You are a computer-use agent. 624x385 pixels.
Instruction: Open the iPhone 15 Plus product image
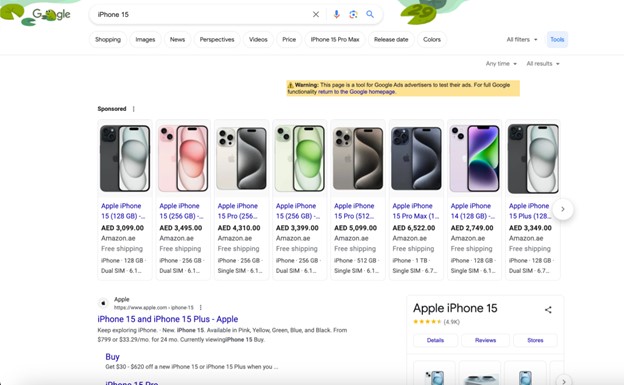[533, 158]
